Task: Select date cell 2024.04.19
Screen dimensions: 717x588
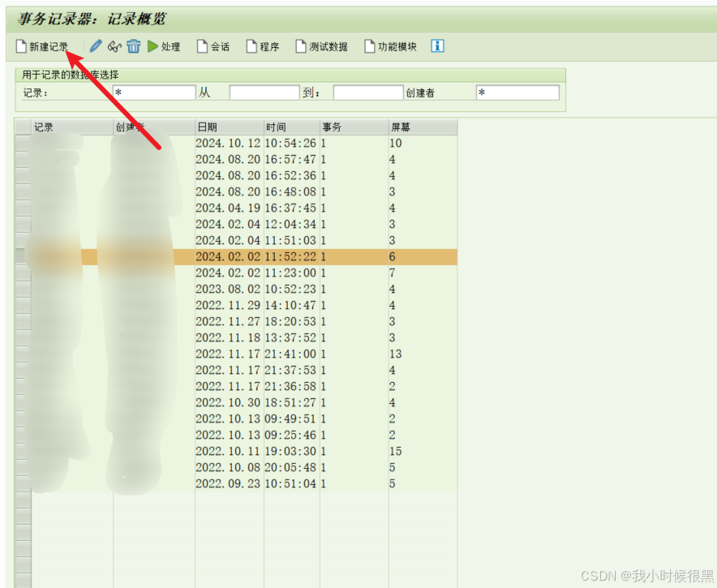Action: coord(228,208)
